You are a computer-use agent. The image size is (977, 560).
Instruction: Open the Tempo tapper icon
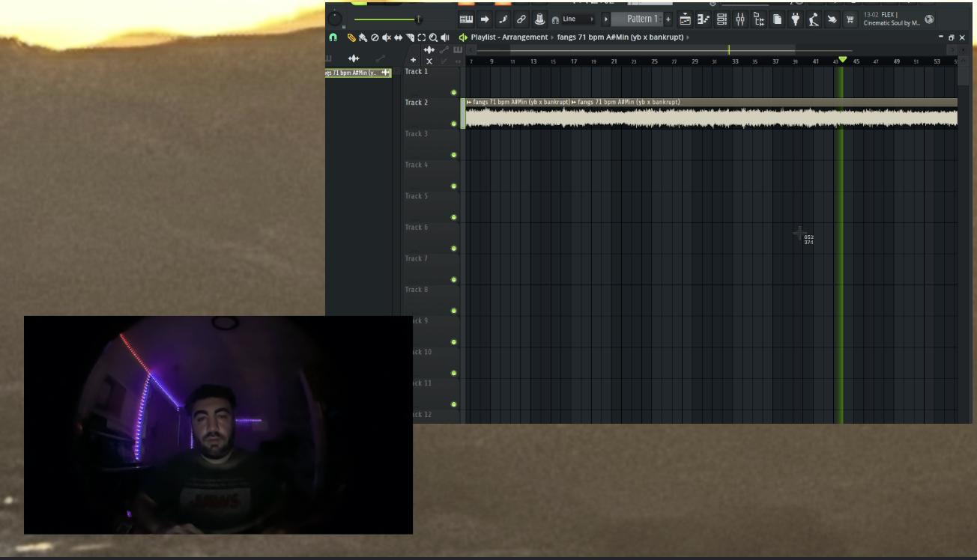pos(814,19)
